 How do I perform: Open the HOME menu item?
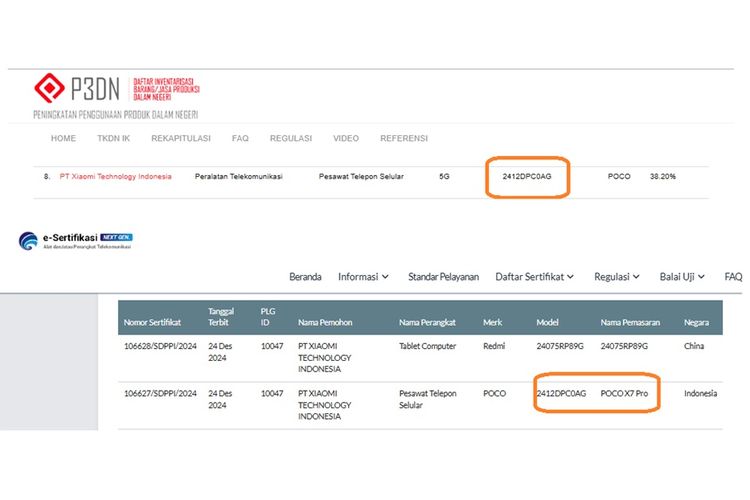63,138
